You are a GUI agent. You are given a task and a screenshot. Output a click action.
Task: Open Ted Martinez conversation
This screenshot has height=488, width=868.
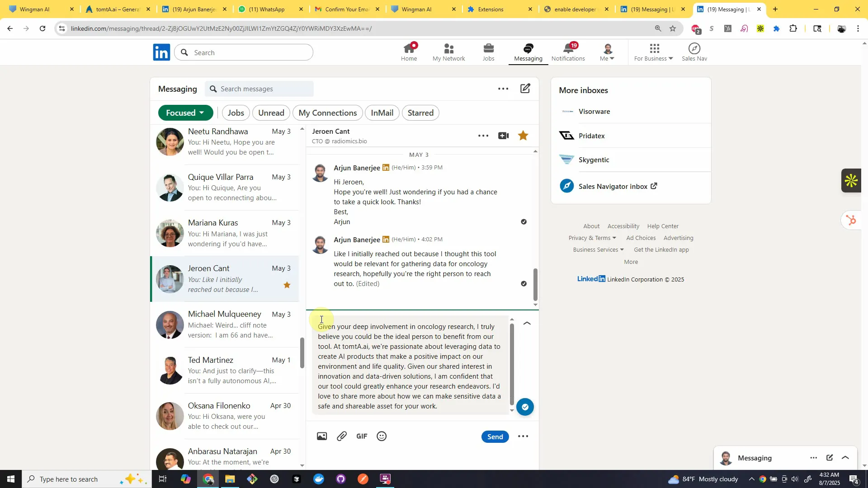point(225,371)
